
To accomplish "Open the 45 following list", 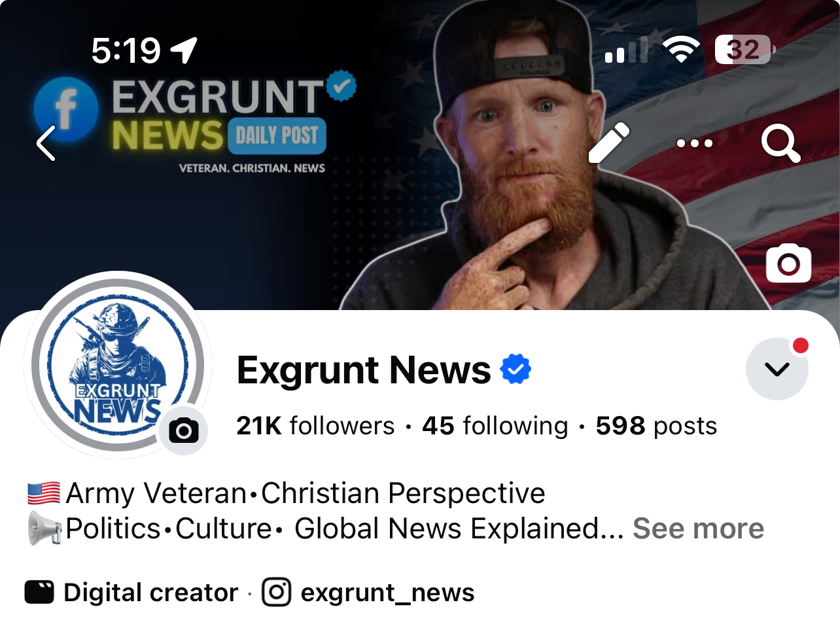I will [495, 426].
